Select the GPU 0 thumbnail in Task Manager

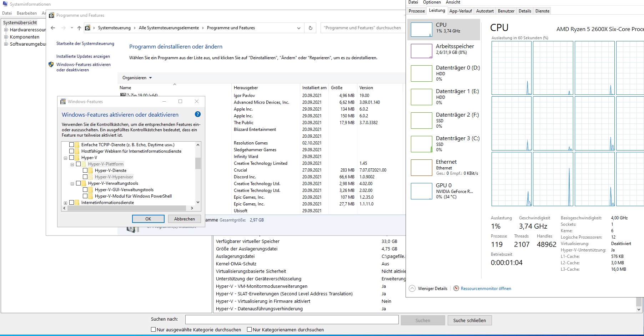(422, 191)
